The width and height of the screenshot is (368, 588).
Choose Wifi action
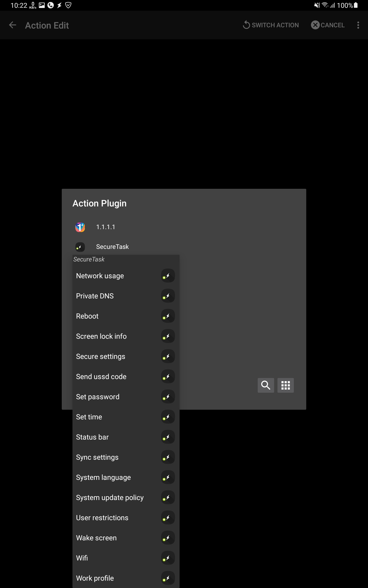126,558
